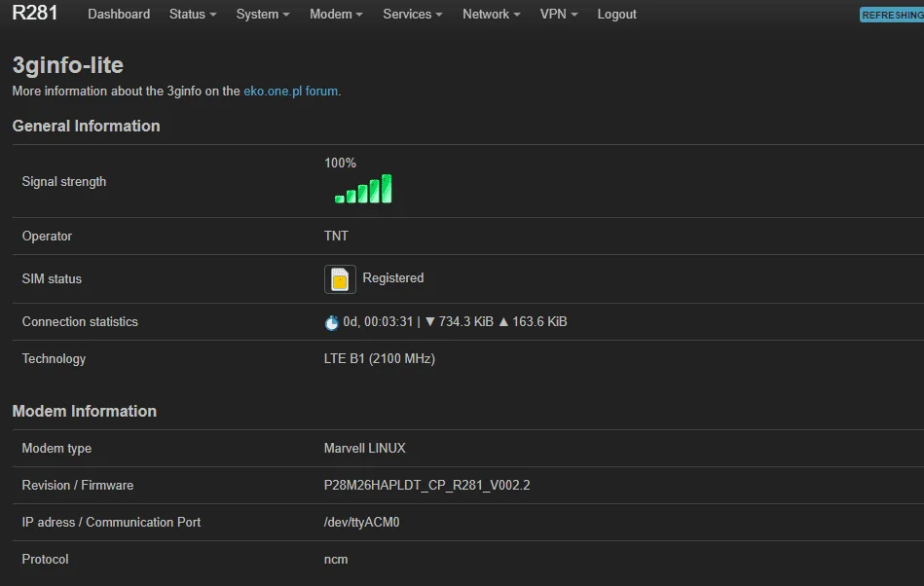Expand the System menu
The height and width of the screenshot is (586, 924).
click(x=263, y=15)
